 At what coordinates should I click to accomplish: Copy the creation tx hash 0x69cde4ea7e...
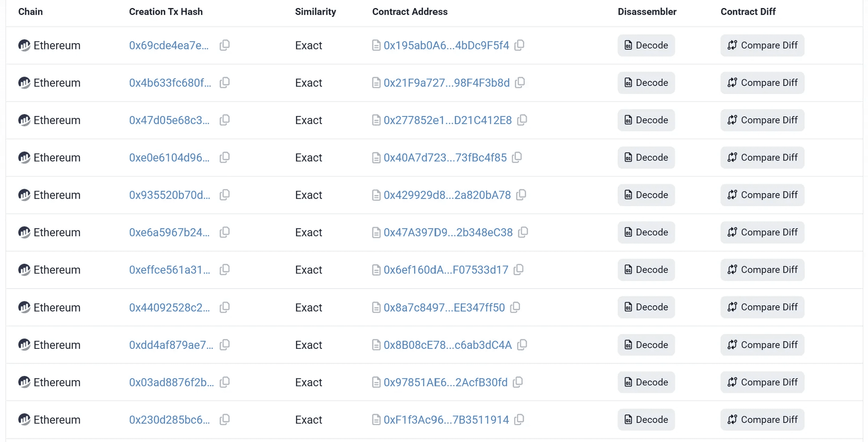click(225, 45)
